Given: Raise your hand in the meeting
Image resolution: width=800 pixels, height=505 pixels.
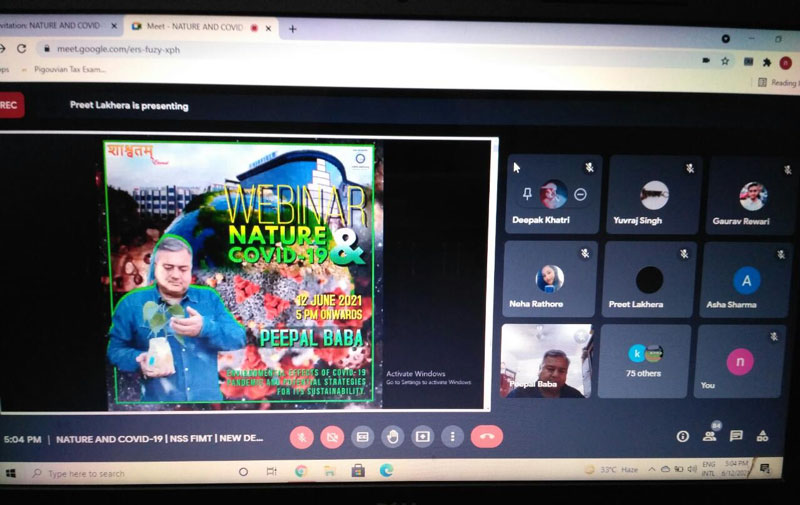Looking at the screenshot, I should tap(393, 437).
